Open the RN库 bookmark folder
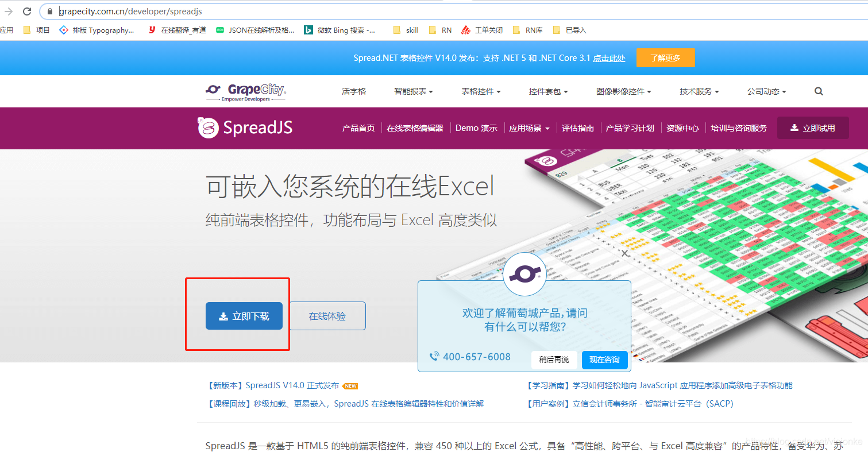The width and height of the screenshot is (868, 452). 527,30
